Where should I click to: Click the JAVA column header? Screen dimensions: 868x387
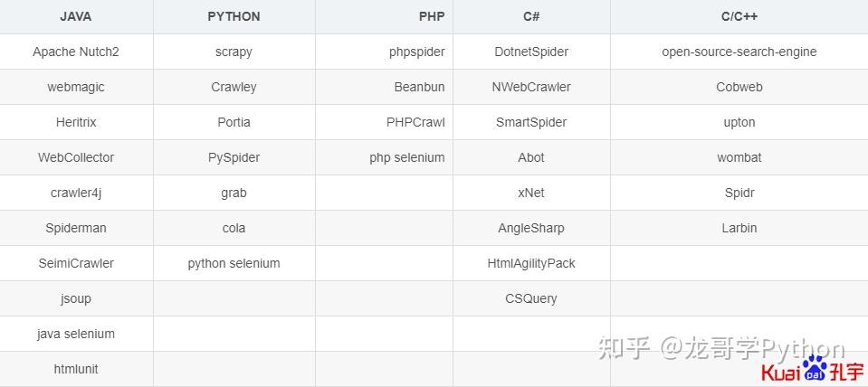click(x=76, y=16)
